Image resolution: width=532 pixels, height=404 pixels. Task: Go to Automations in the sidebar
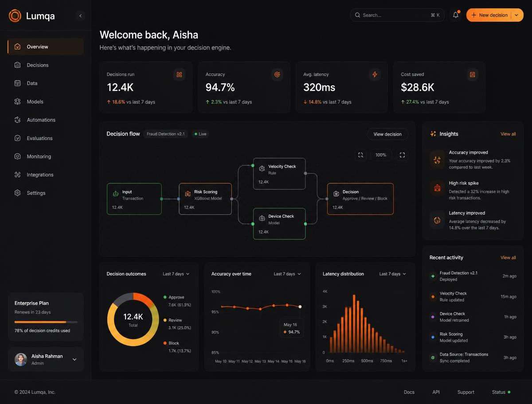(x=46, y=120)
